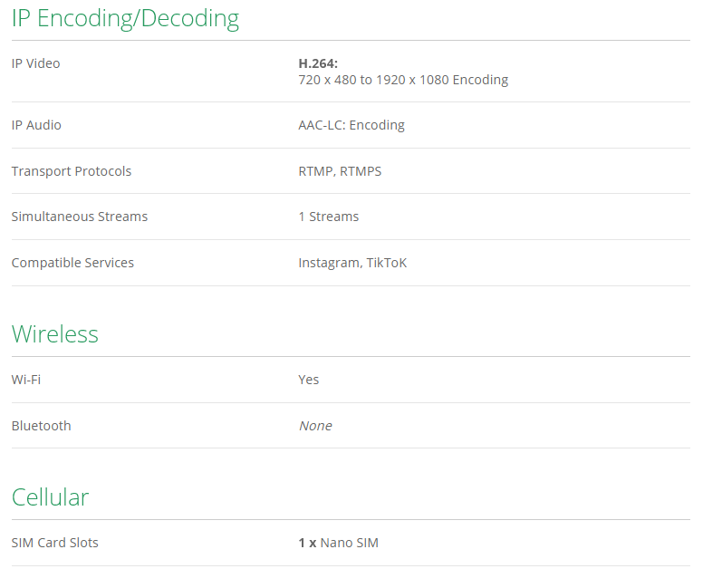Click the 1 x Nano SIM value
Viewport: 703px width, 588px height.
tap(338, 543)
